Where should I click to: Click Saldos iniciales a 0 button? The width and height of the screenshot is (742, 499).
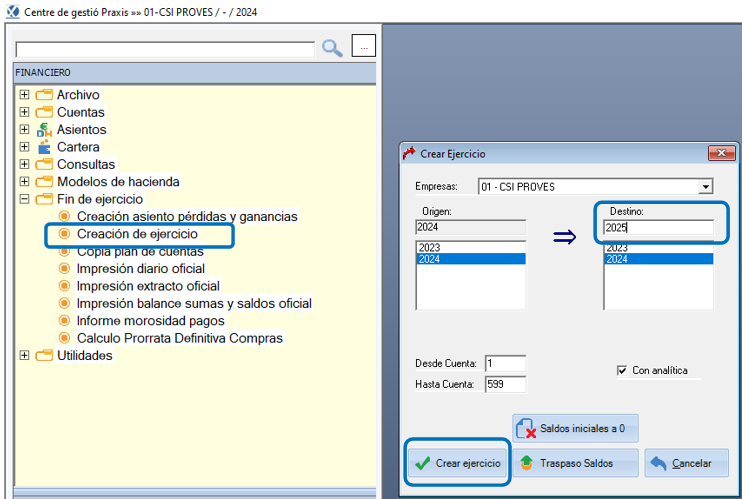coord(575,428)
